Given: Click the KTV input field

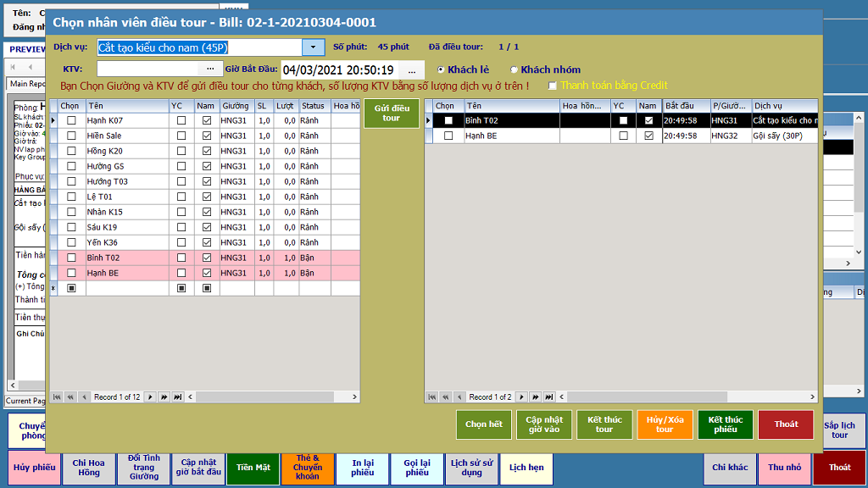Looking at the screenshot, I should point(147,69).
